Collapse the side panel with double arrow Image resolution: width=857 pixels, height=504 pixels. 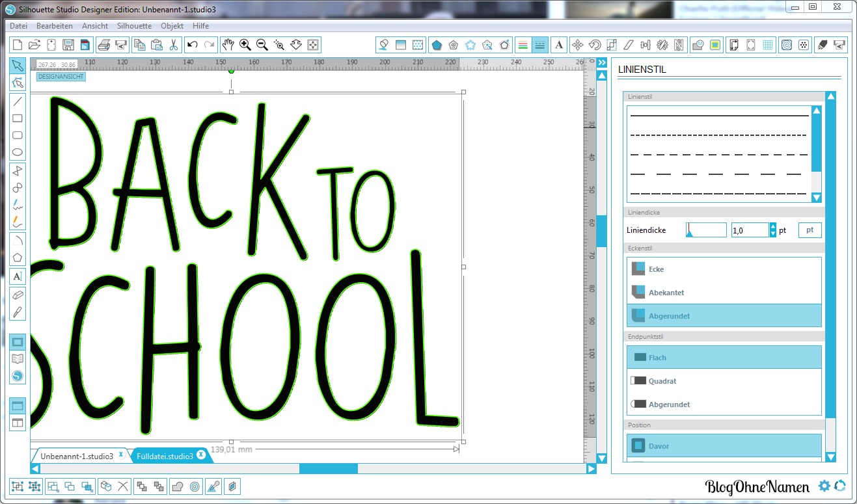[x=602, y=62]
